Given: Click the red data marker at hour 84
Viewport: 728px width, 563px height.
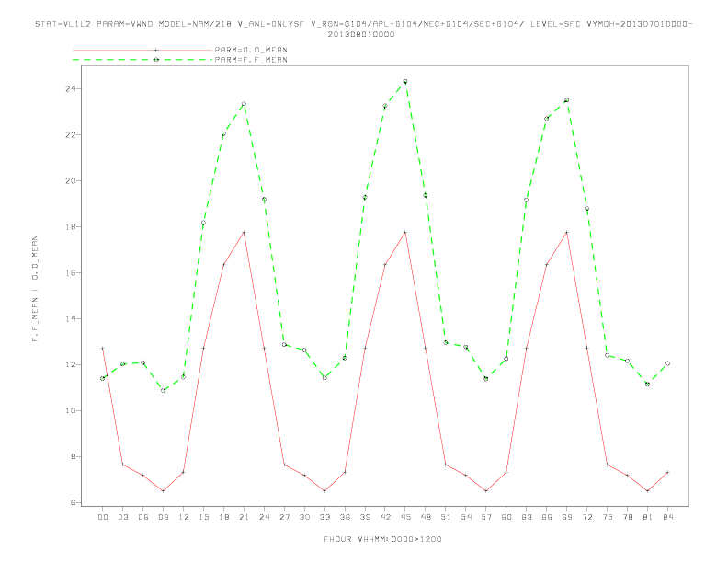Looking at the screenshot, I should click(667, 473).
